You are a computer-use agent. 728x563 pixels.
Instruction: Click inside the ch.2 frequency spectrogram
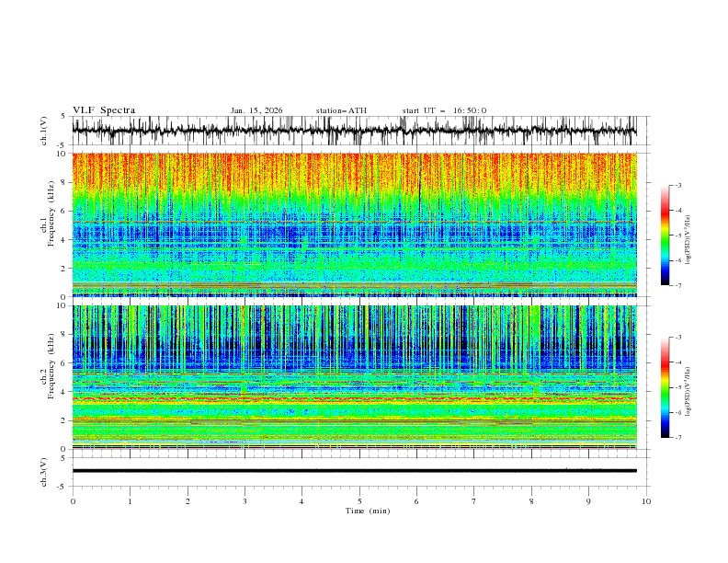[354, 377]
